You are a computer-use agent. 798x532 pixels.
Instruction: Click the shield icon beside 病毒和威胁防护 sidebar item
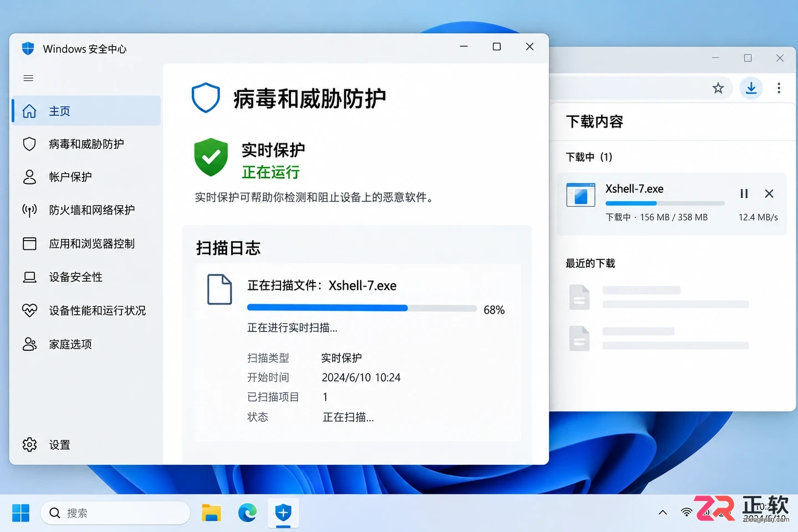[29, 144]
